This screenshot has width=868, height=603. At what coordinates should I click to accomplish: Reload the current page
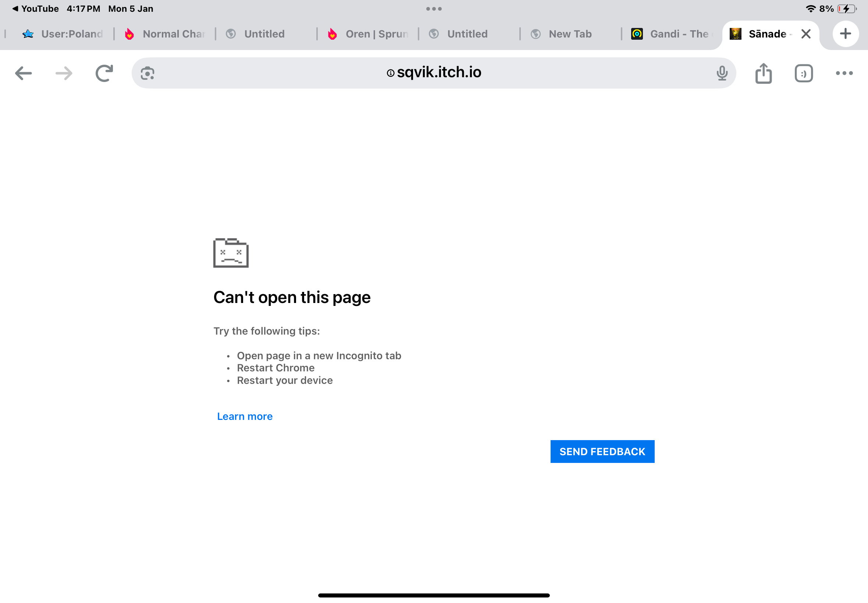[x=104, y=73]
